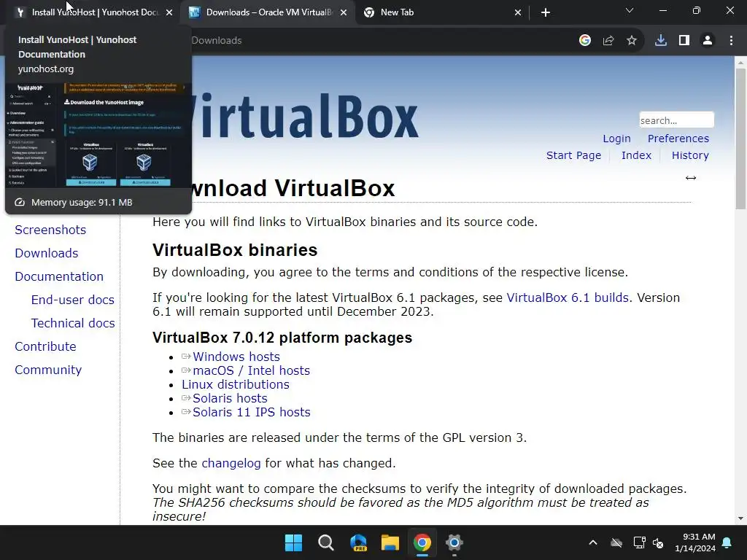Image resolution: width=747 pixels, height=560 pixels.
Task: Click the New Tab Chrome favicon
Action: pyautogui.click(x=368, y=12)
